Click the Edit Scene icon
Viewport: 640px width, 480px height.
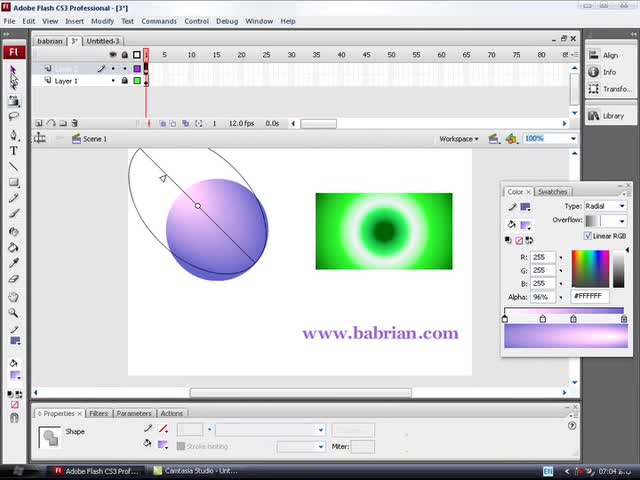coord(493,139)
